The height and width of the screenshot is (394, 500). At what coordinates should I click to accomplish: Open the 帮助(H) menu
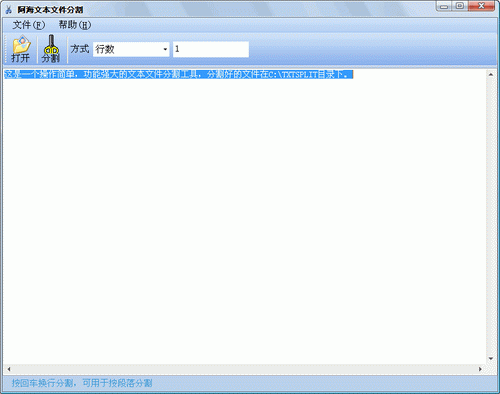click(x=75, y=25)
